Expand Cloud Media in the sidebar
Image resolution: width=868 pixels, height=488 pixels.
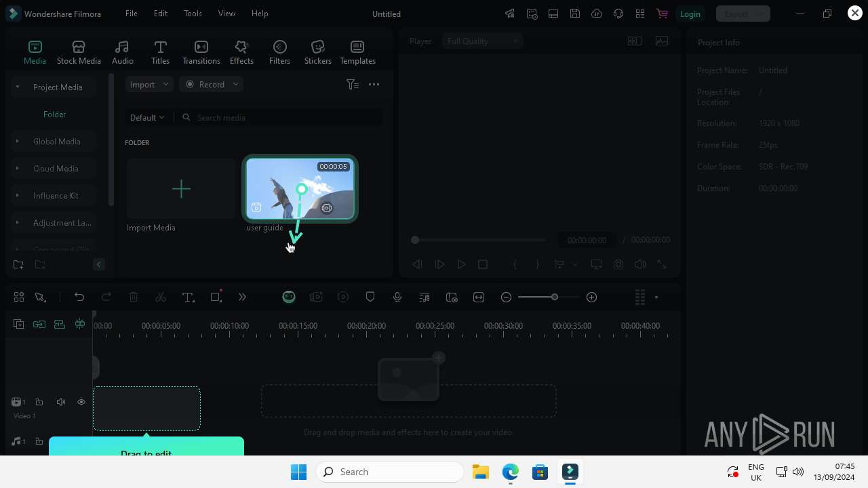click(18, 168)
